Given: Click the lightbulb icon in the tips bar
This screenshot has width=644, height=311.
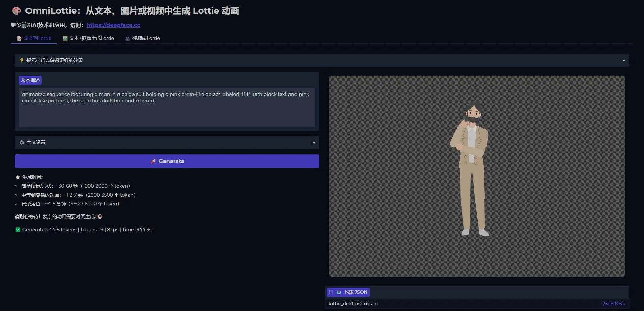Looking at the screenshot, I should [x=22, y=60].
